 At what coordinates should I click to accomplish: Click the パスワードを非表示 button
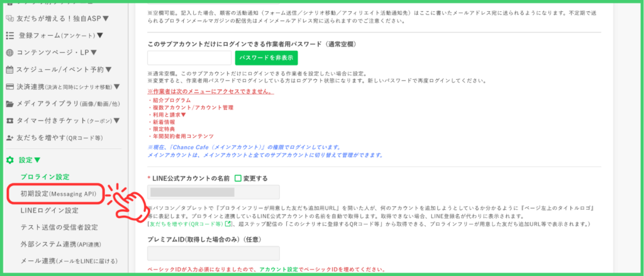pos(266,58)
